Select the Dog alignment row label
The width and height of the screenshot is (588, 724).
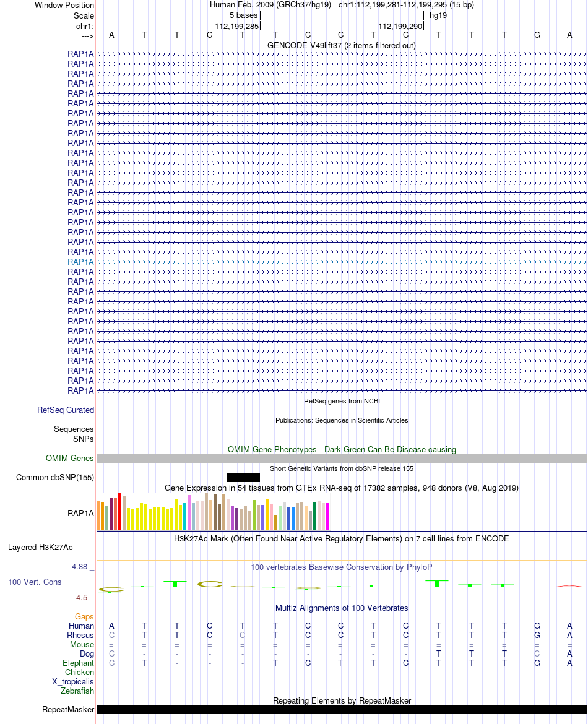(87, 654)
